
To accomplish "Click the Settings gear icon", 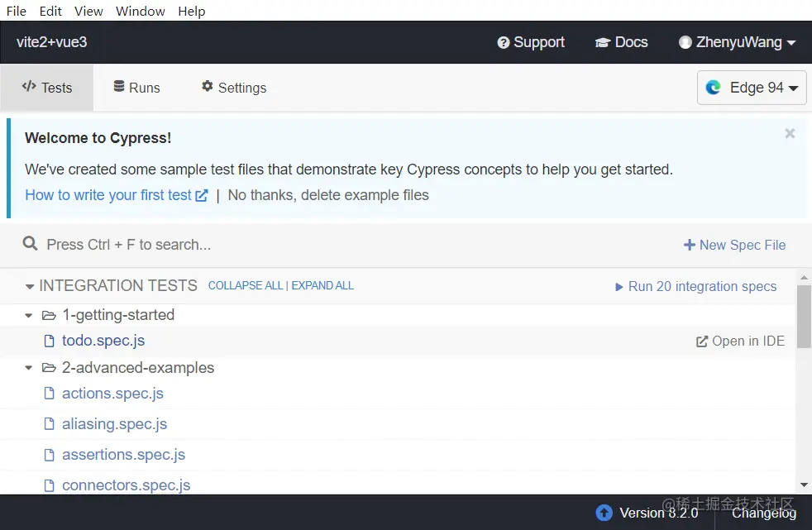I will (208, 86).
